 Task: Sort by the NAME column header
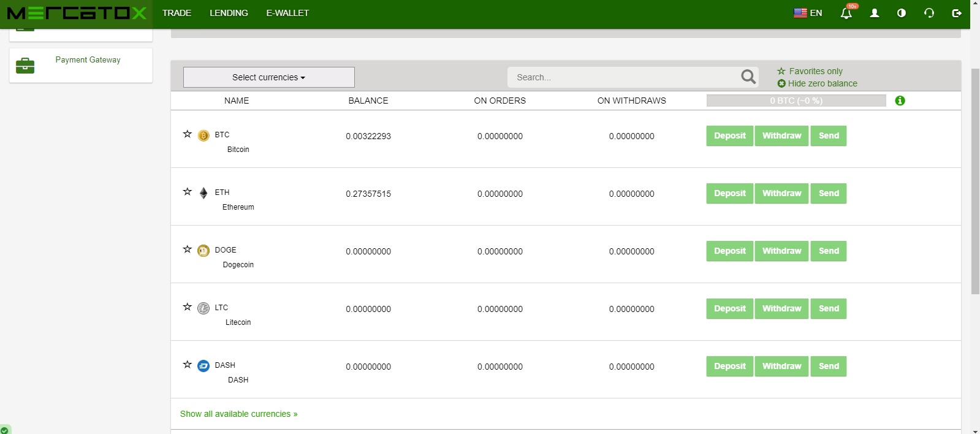click(237, 101)
